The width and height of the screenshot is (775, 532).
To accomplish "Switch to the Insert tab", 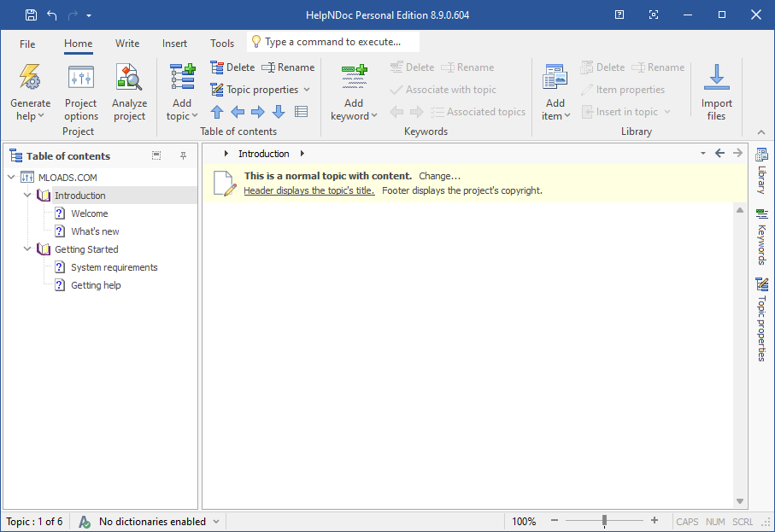I will pyautogui.click(x=174, y=44).
